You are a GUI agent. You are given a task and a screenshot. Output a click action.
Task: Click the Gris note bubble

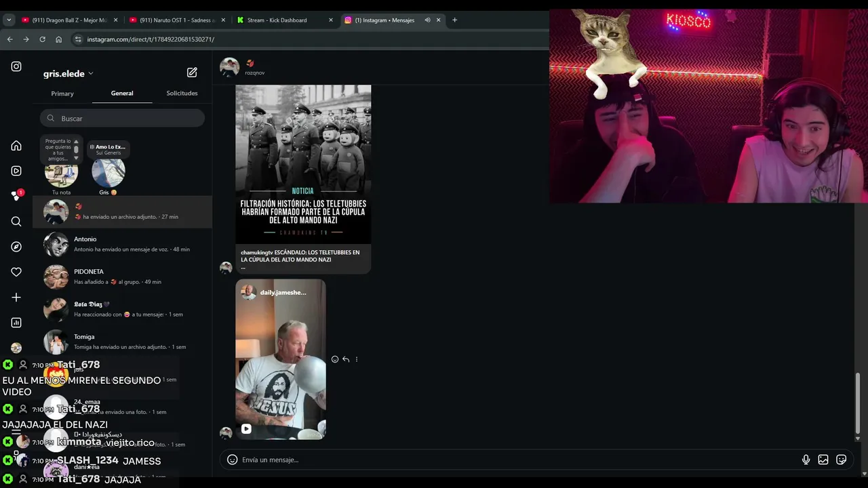point(108,171)
